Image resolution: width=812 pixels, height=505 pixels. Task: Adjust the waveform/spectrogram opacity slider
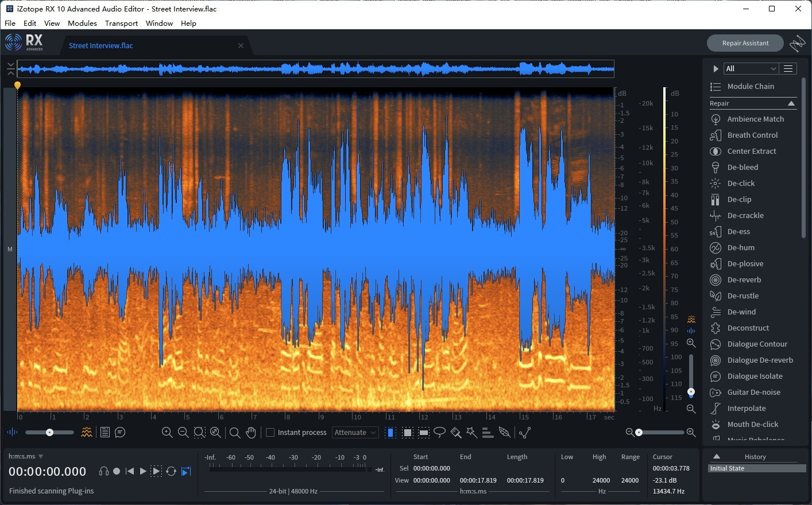49,432
